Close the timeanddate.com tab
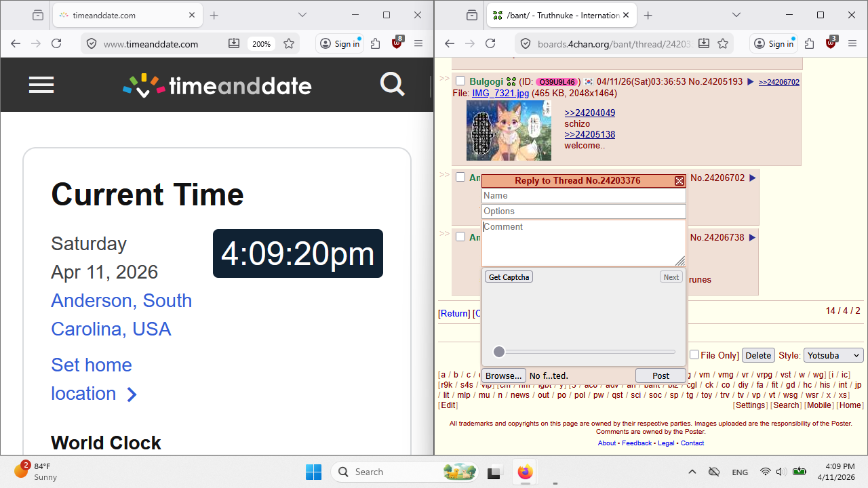The image size is (868, 488). [x=192, y=15]
